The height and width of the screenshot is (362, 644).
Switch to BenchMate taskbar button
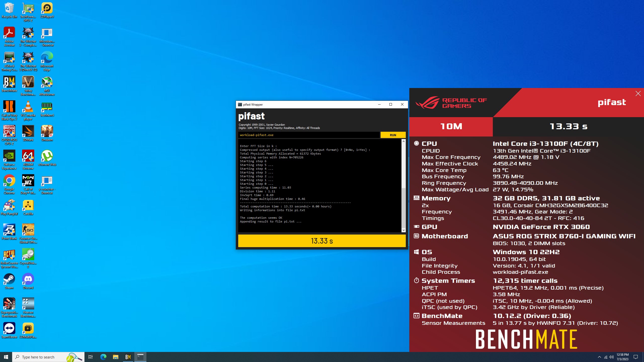pyautogui.click(x=128, y=357)
